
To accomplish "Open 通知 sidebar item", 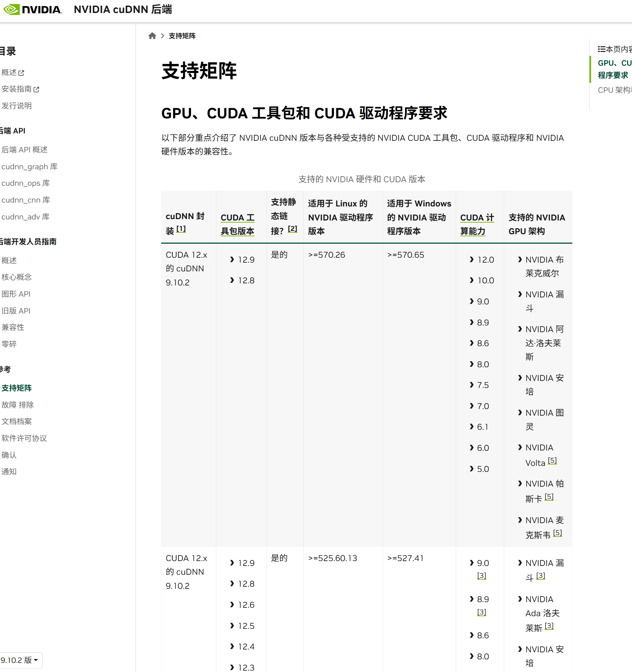I will (x=9, y=472).
